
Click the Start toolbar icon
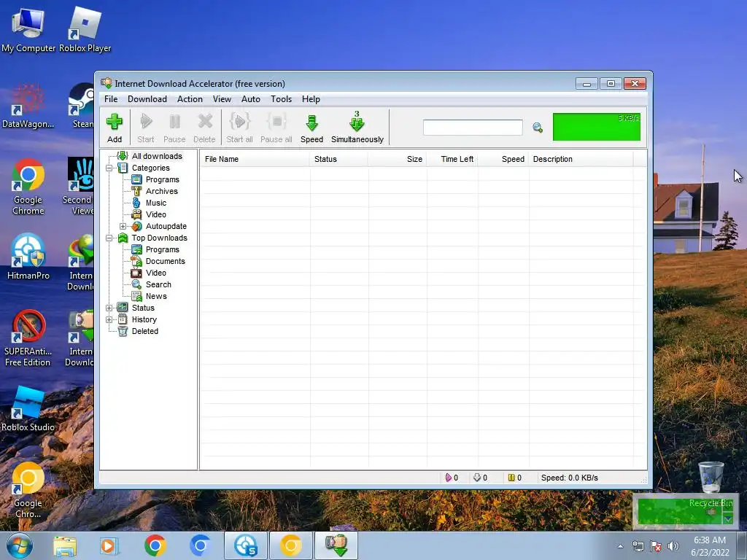[146, 128]
